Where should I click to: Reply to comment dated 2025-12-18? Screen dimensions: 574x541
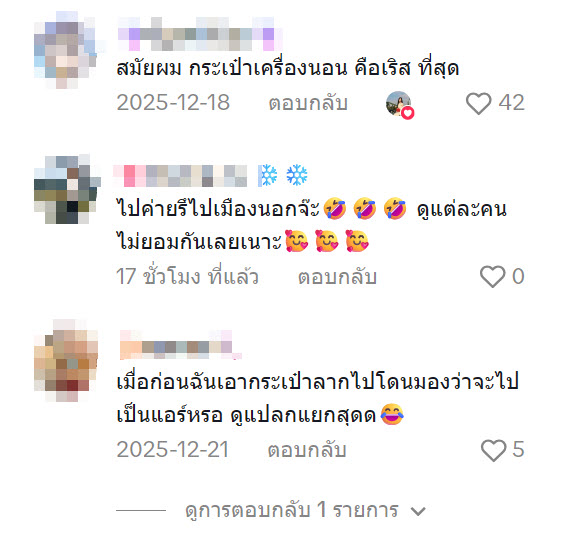[x=308, y=103]
